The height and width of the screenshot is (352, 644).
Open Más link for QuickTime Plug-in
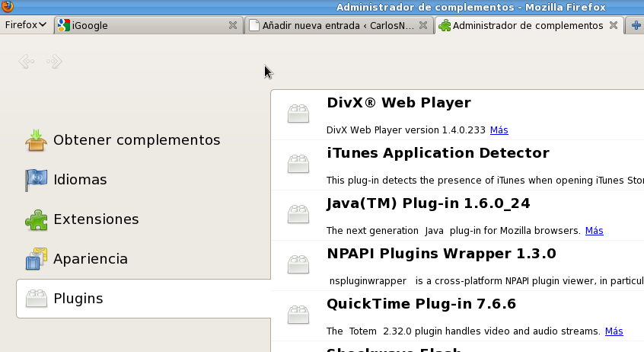click(x=614, y=331)
